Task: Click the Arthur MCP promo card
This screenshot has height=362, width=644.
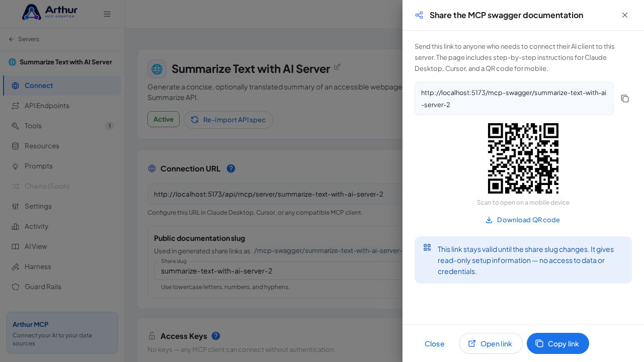Action: tap(62, 333)
